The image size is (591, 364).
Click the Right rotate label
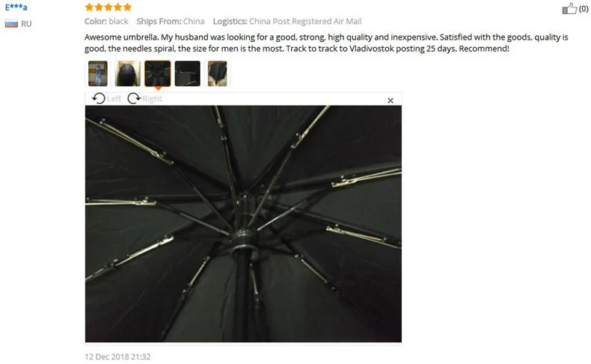coord(153,99)
